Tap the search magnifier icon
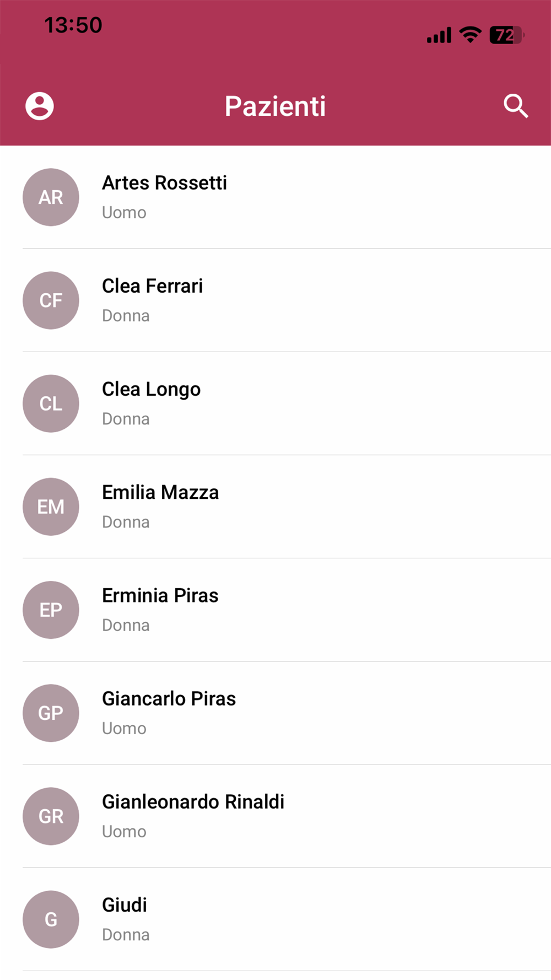Screen dimensions: 551x980 [516, 106]
